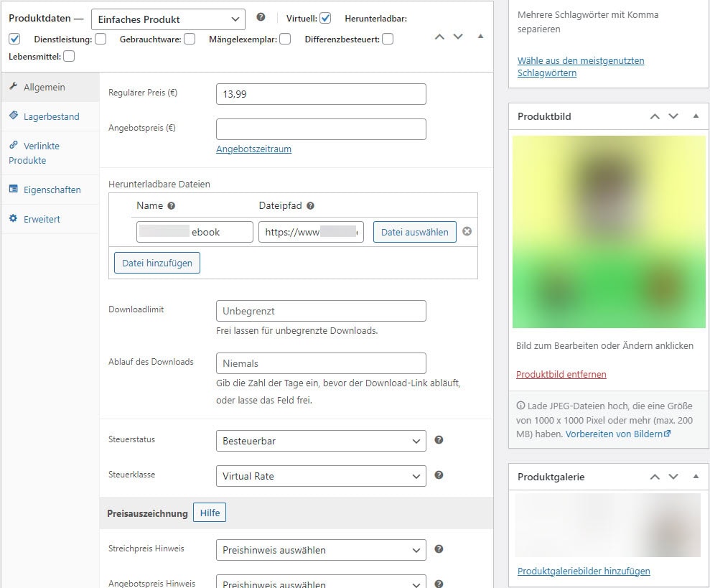This screenshot has width=710, height=588.
Task: Click the Regulärer Preis input field
Action: pos(320,94)
